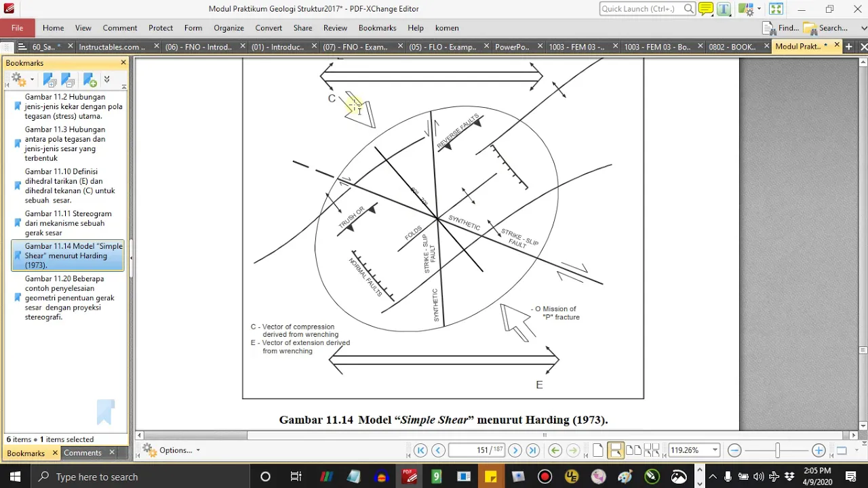Open UI customization options icon

[x=747, y=9]
